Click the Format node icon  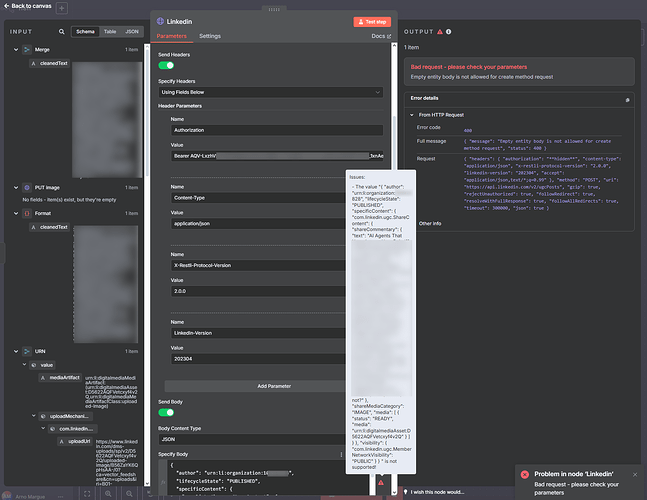[x=27, y=213]
